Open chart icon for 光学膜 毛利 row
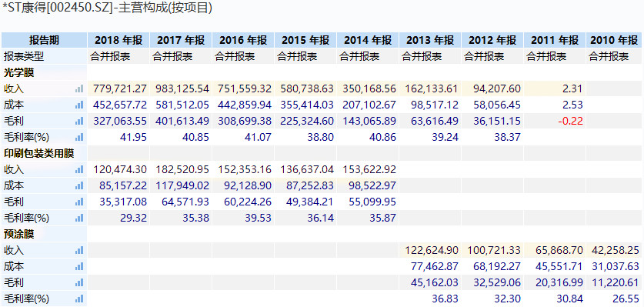The height and width of the screenshot is (307, 644). tap(79, 122)
